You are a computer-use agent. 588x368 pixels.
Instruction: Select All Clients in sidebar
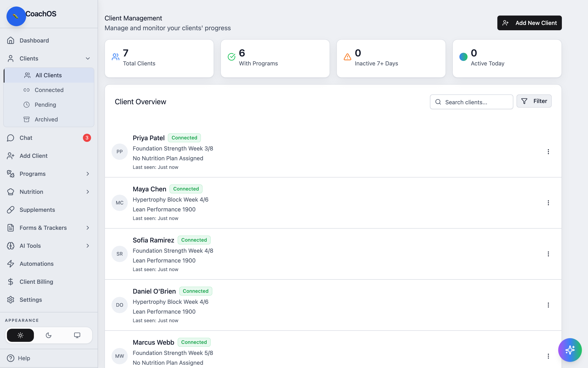[49, 75]
